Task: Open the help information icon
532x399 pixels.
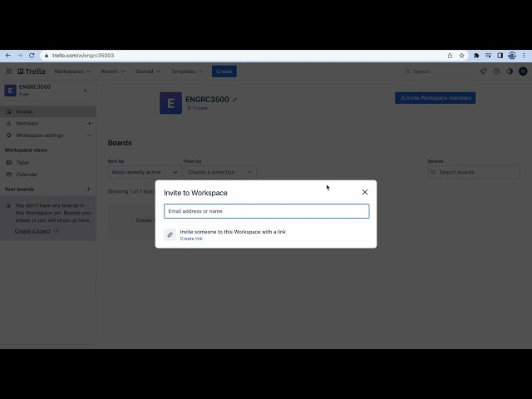Action: click(x=496, y=71)
